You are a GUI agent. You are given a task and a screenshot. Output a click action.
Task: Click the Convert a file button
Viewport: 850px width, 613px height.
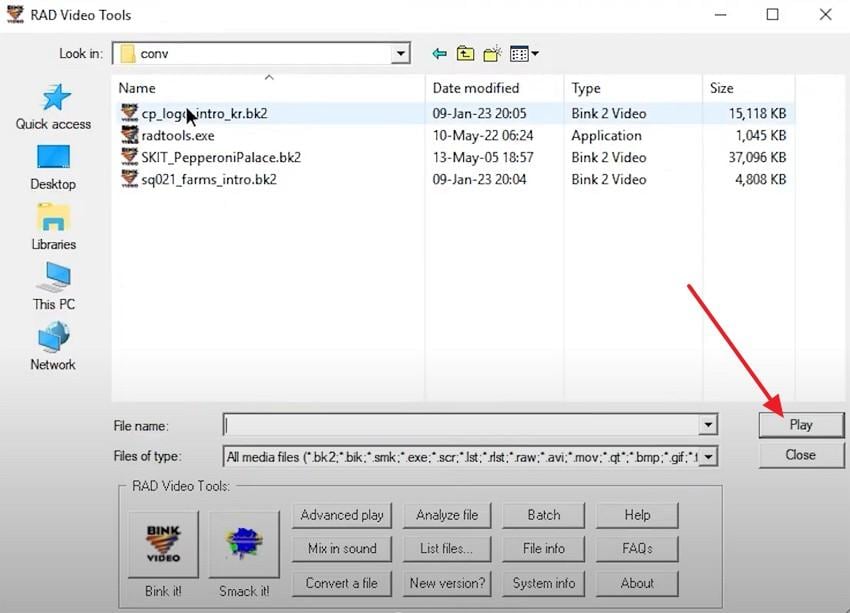click(x=342, y=583)
